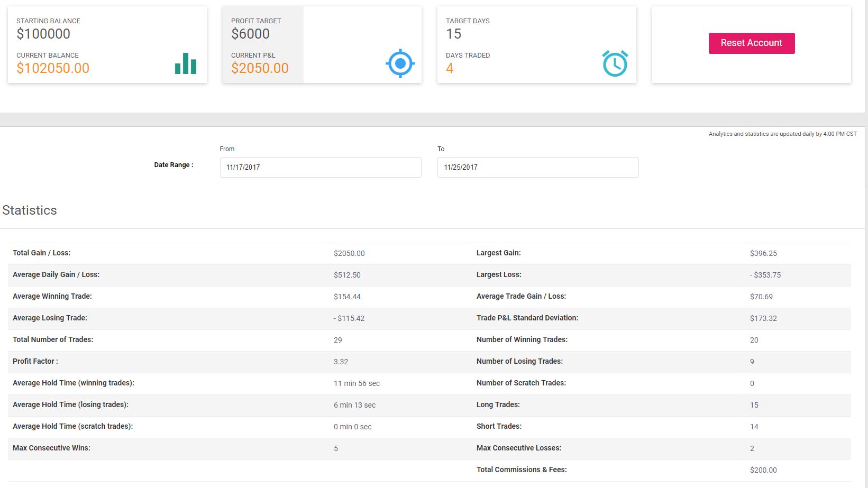Click the Statistics section heading

point(30,210)
